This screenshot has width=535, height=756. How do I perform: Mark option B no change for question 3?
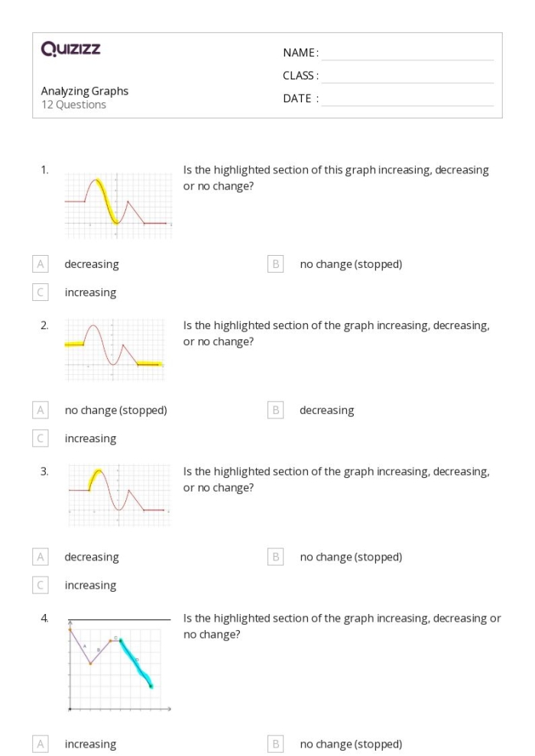point(275,557)
